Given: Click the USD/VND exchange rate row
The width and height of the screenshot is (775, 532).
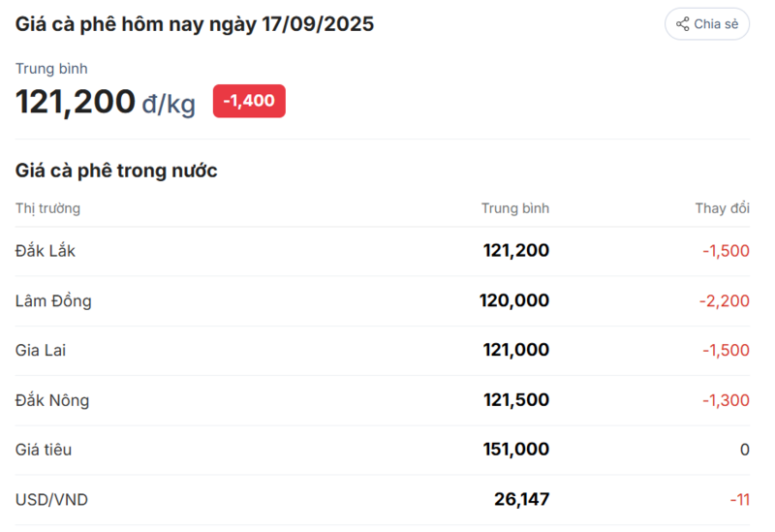Looking at the screenshot, I should (382, 499).
